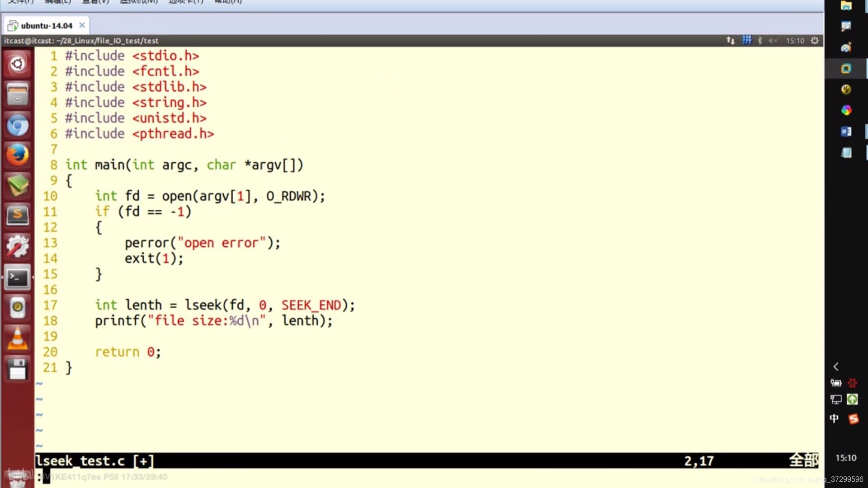Switch to the Terminal launcher icon

click(x=18, y=277)
